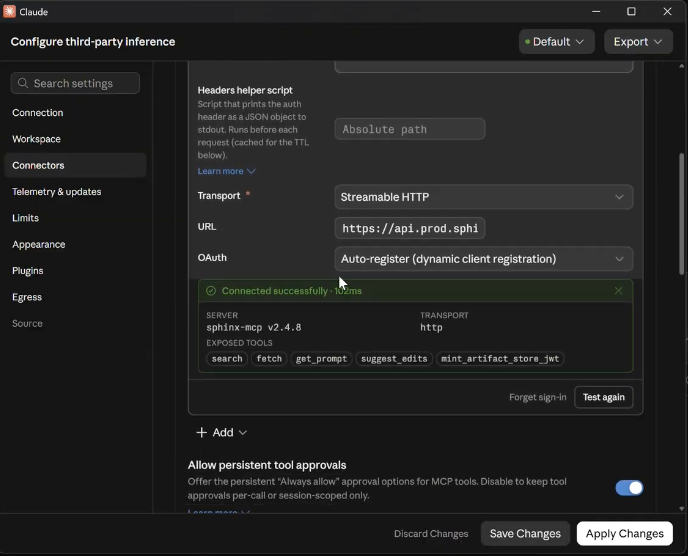The height and width of the screenshot is (556, 688).
Task: Focus the Search settings field
Action: (x=75, y=83)
